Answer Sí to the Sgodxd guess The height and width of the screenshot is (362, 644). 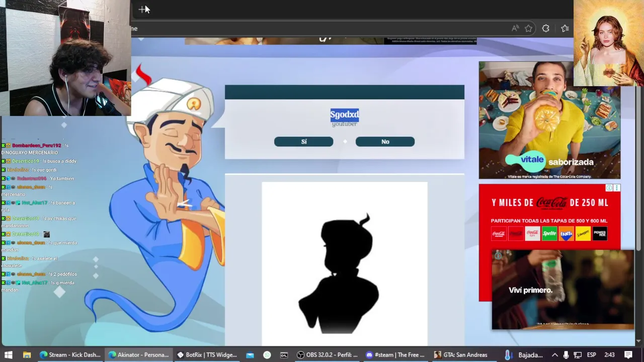303,142
